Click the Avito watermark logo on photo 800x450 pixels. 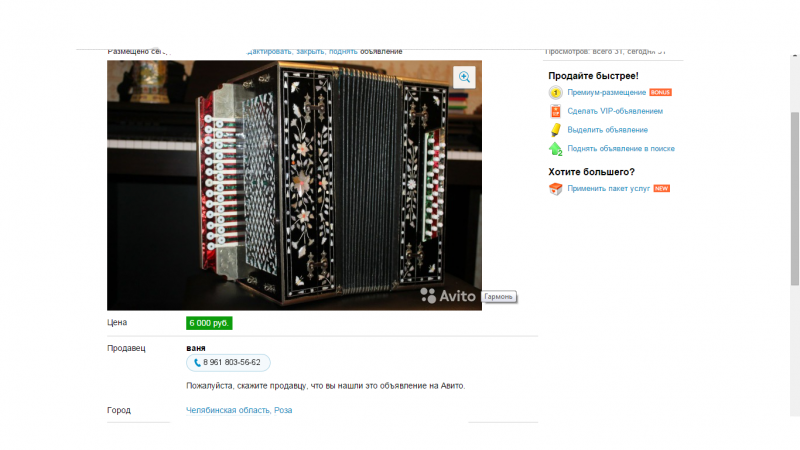pyautogui.click(x=447, y=295)
